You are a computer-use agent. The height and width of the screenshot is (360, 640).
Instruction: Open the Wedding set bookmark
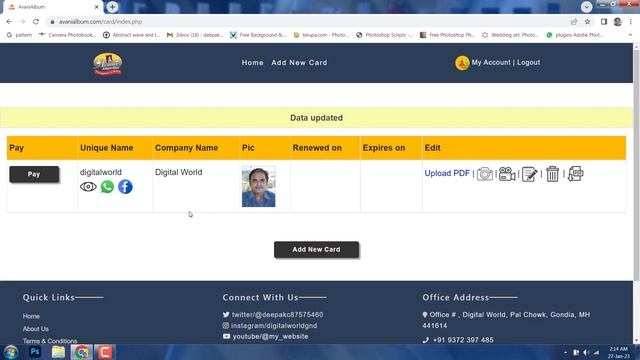tap(510, 35)
